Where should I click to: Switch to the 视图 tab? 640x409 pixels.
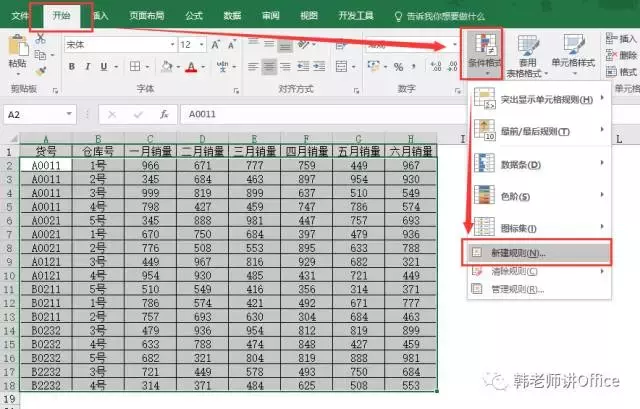(309, 16)
